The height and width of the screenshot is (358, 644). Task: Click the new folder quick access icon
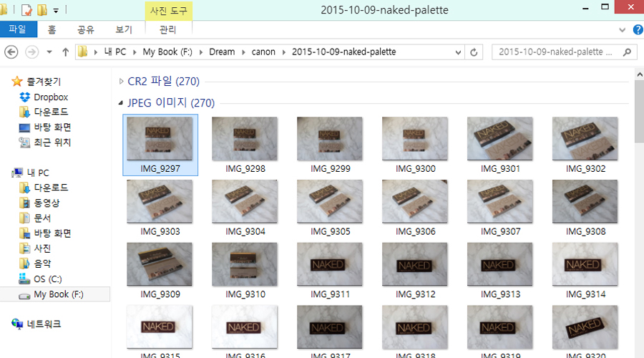[x=42, y=10]
